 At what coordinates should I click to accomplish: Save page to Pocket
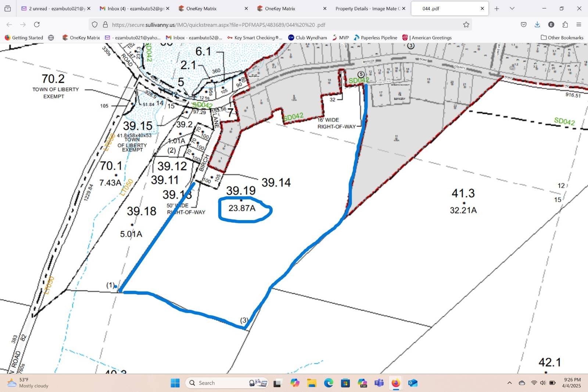524,25
